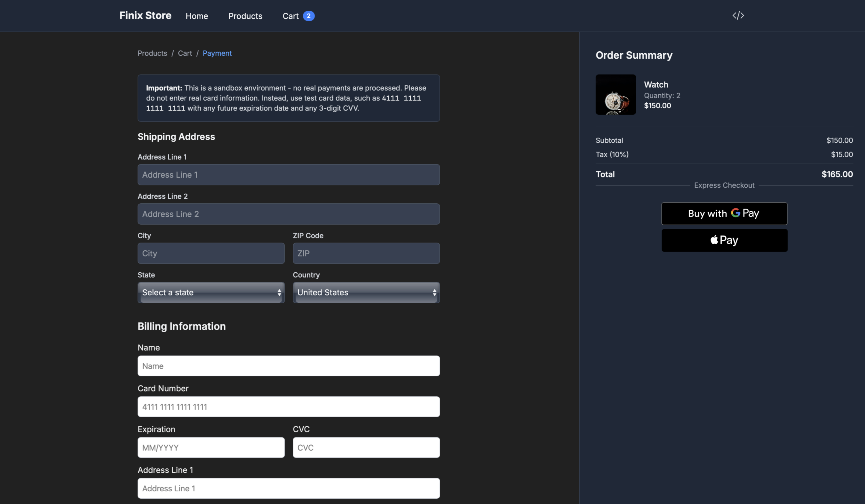This screenshot has height=504, width=865.
Task: Open the Select a state dropdown
Action: coord(211,293)
